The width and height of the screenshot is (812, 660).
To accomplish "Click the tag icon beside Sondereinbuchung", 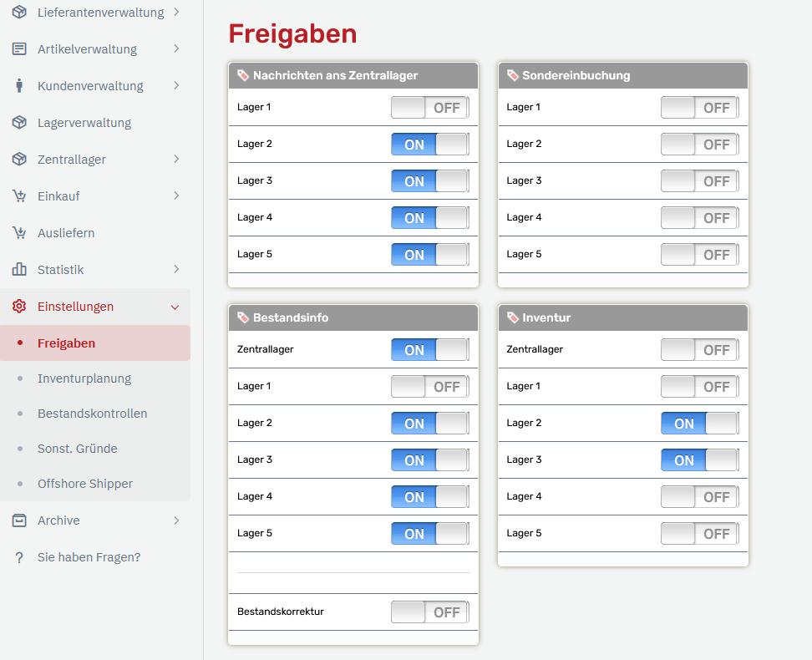I will click(513, 75).
